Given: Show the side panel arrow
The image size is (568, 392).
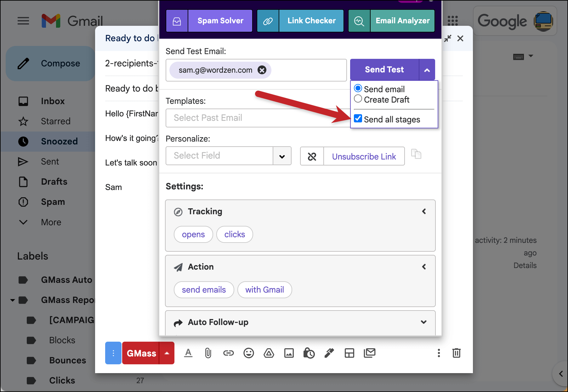Looking at the screenshot, I should click(x=560, y=374).
